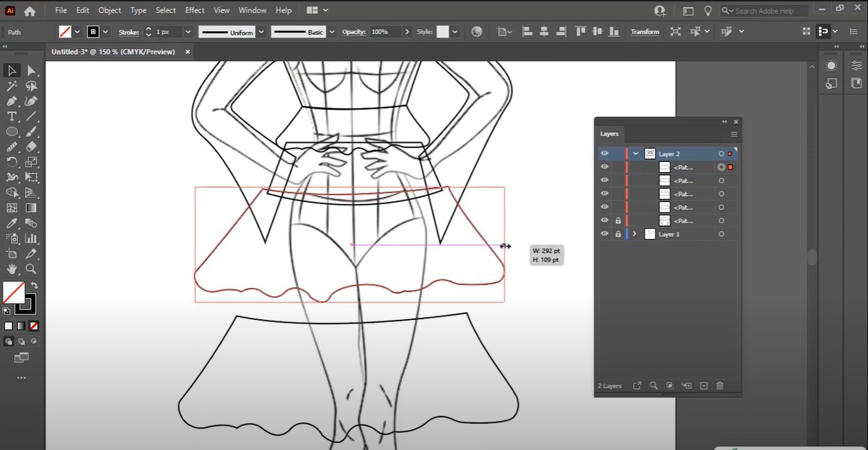This screenshot has width=868, height=450.
Task: Collapse Layer 2 contents
Action: tap(635, 154)
